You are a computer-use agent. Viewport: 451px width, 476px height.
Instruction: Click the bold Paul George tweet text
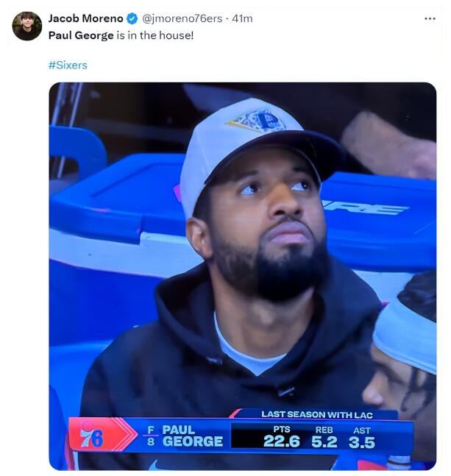point(81,35)
